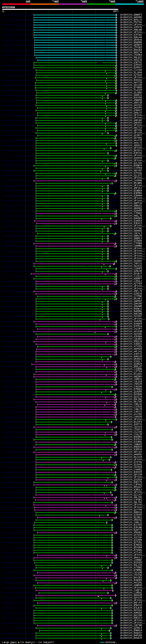Image resolution: width=146 pixels, height=644 pixels.
Task: Select hit label UniRef100_Q2LS81
Action: click(131, 163)
